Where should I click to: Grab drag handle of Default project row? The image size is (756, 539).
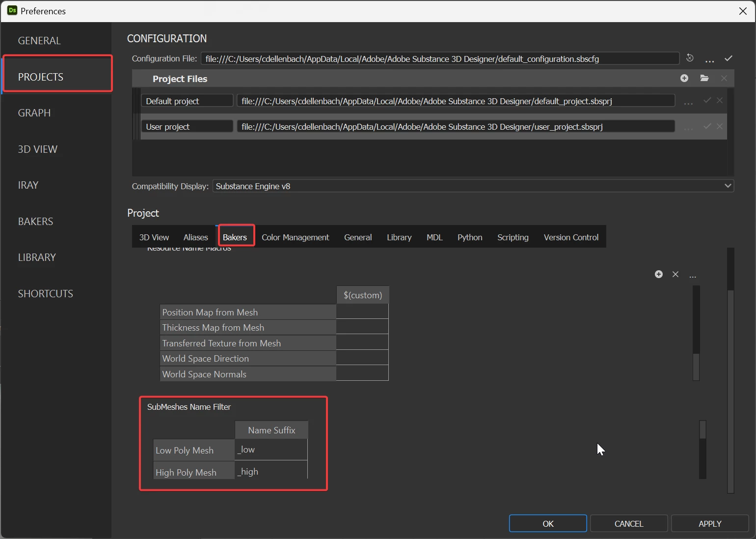point(136,101)
